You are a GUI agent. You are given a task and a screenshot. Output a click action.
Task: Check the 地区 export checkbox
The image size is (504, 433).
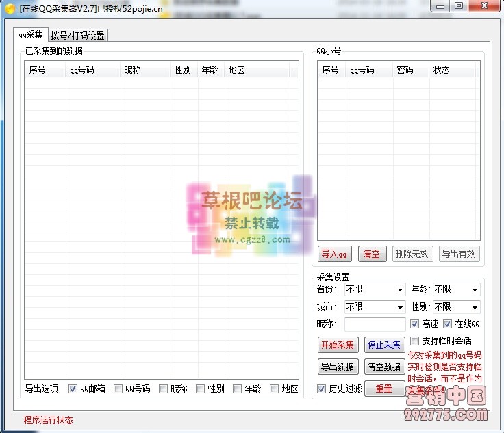pos(274,389)
